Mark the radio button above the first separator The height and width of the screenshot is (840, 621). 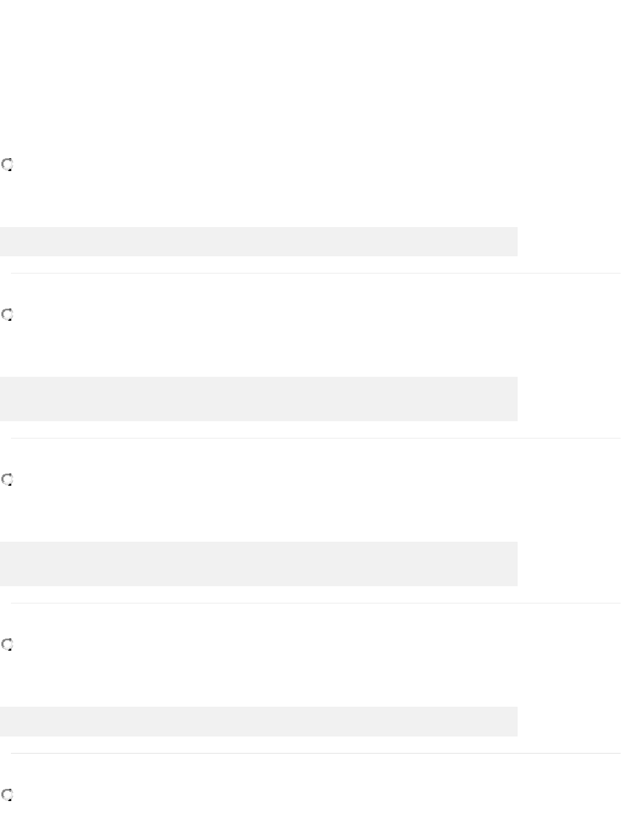click(7, 165)
